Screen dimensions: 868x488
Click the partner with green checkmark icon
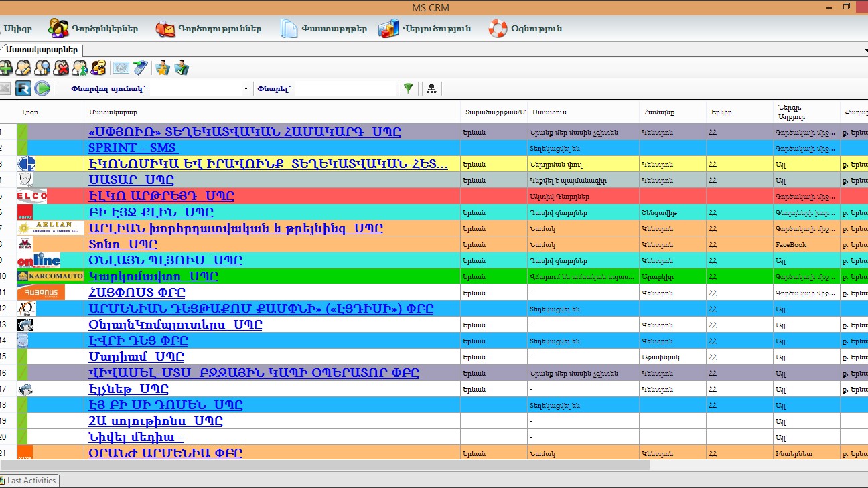tap(181, 68)
